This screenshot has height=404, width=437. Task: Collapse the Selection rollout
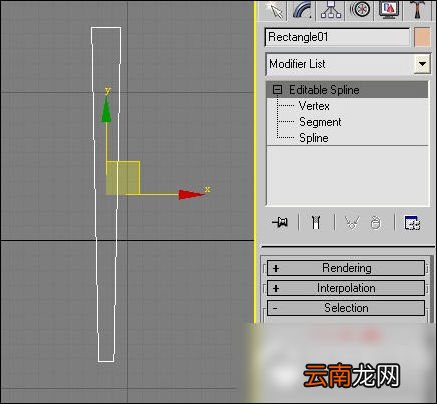tap(346, 308)
